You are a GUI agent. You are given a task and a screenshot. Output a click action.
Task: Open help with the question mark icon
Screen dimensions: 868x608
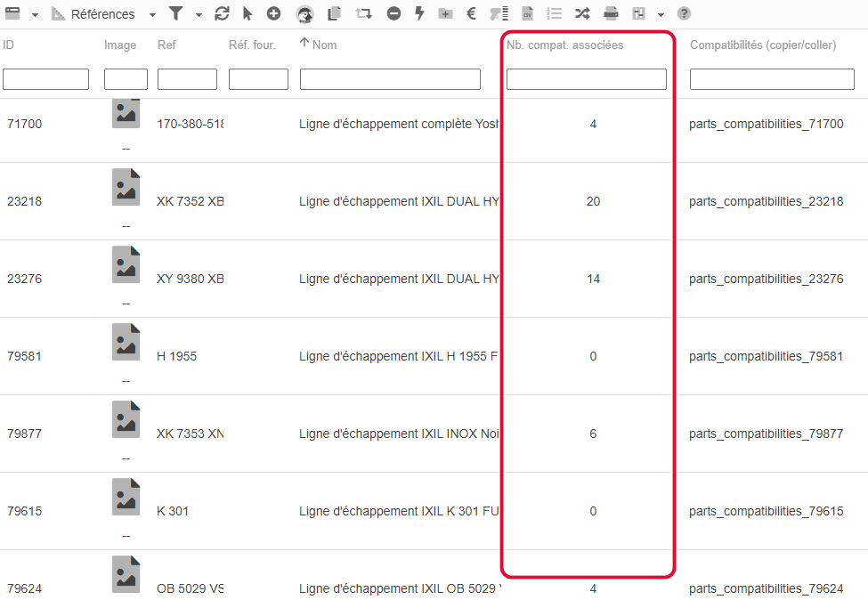pyautogui.click(x=684, y=14)
